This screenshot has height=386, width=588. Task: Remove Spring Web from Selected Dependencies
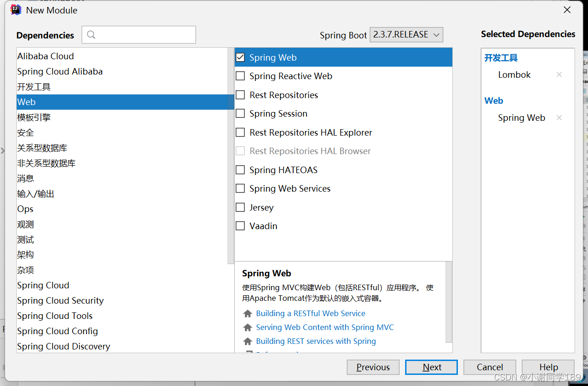coord(559,118)
